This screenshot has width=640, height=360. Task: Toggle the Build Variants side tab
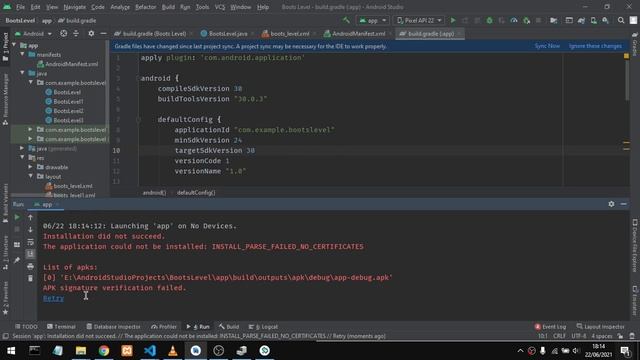[5, 202]
